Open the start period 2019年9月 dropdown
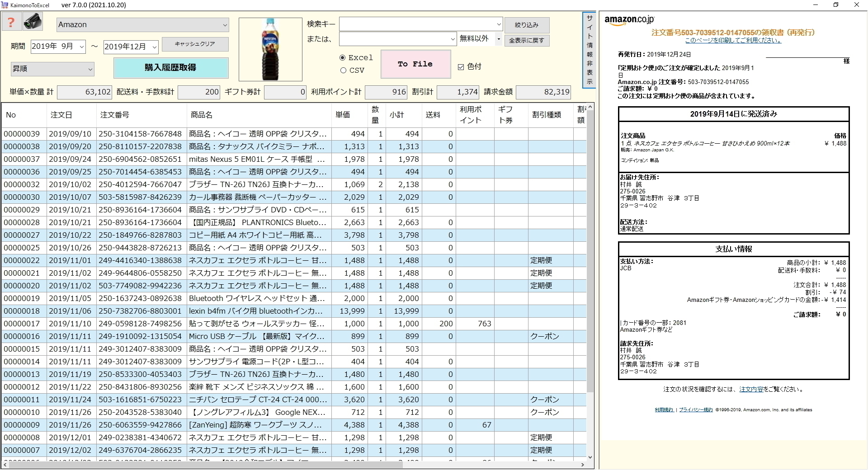This screenshot has height=470, width=868. pyautogui.click(x=82, y=47)
